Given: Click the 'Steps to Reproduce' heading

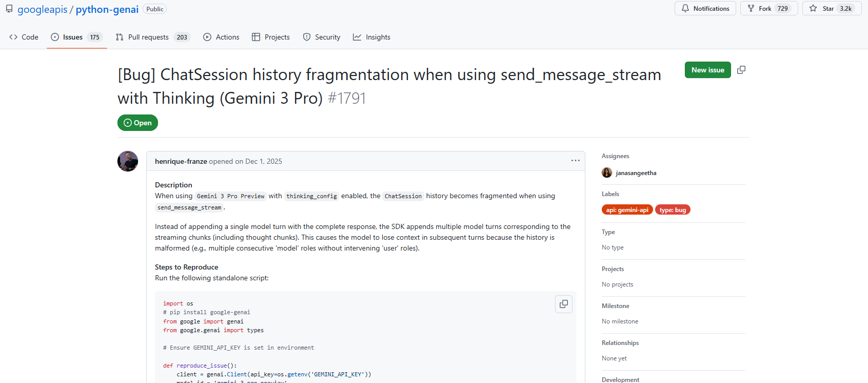Looking at the screenshot, I should 187,267.
